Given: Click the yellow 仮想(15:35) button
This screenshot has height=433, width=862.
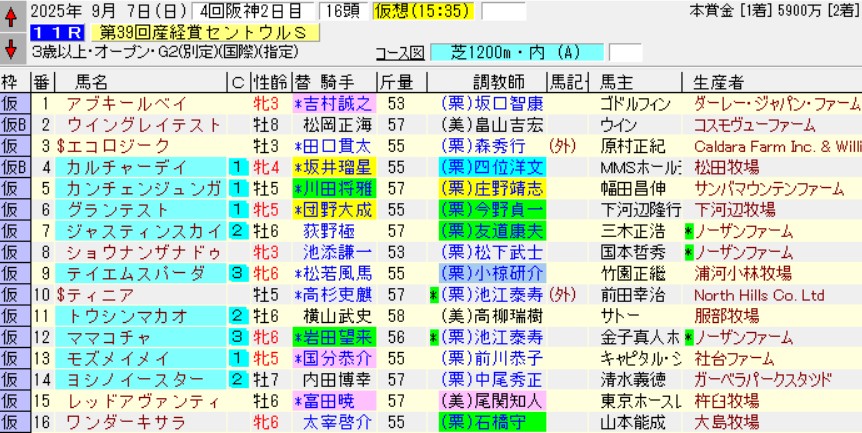Looking at the screenshot, I should 423,11.
